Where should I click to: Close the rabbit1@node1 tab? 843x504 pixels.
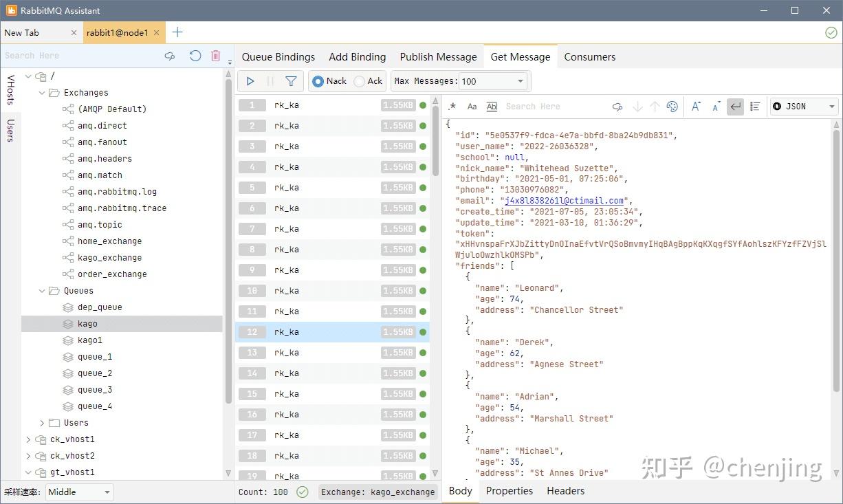(157, 32)
